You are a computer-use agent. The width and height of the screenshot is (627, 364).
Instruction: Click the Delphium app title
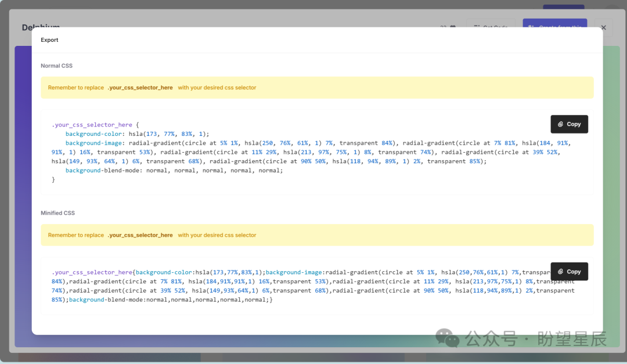pos(41,27)
